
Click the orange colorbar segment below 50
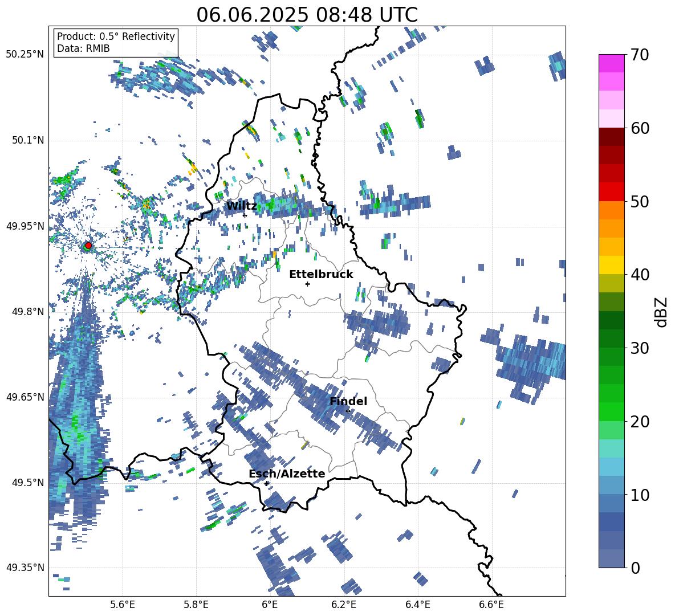pos(611,210)
